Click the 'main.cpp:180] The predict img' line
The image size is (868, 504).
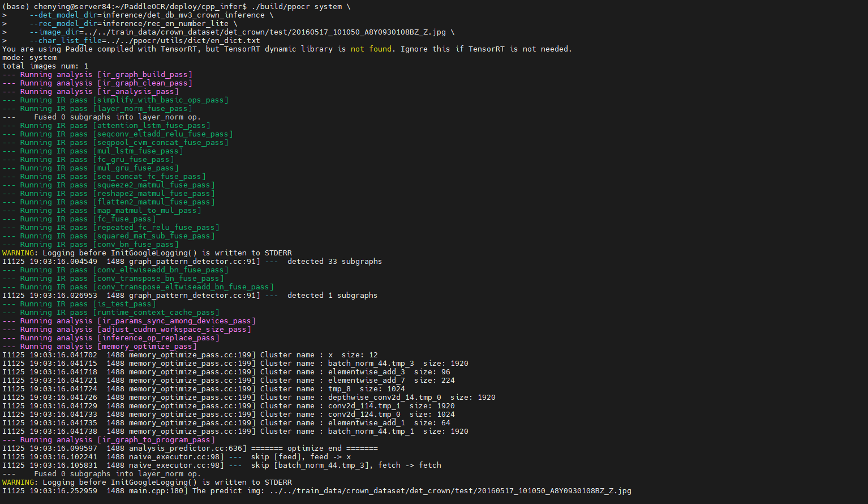317,491
